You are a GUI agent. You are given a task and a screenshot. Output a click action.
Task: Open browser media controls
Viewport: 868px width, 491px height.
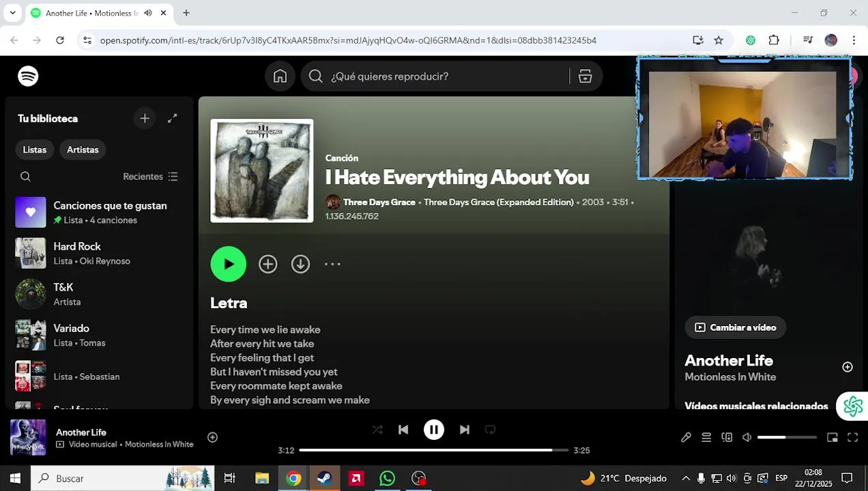(x=808, y=40)
